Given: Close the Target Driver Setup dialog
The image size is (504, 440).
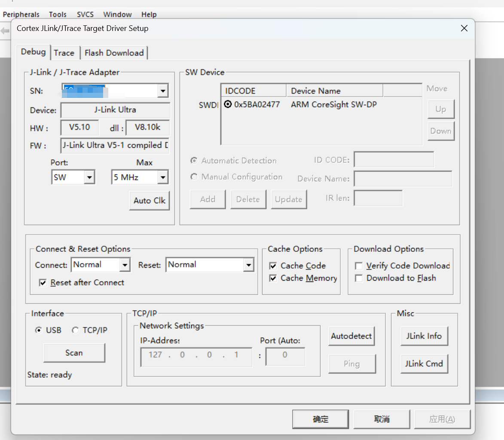Looking at the screenshot, I should coord(464,28).
